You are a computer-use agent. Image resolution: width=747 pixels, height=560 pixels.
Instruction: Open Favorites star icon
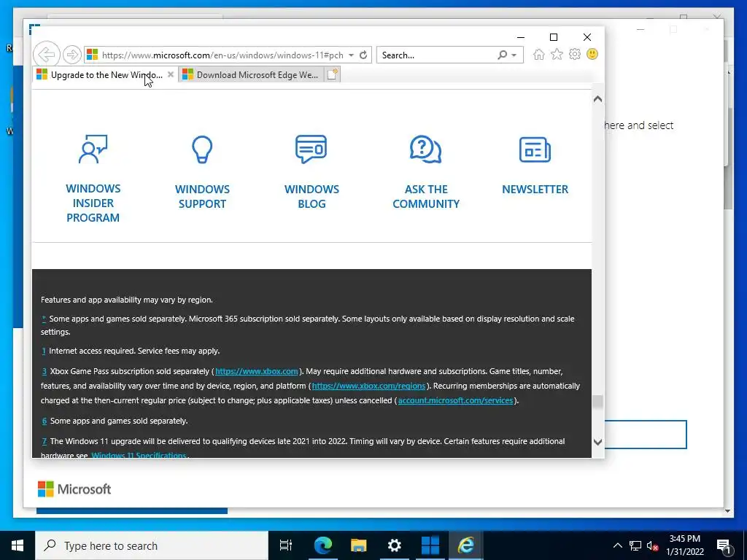click(557, 54)
